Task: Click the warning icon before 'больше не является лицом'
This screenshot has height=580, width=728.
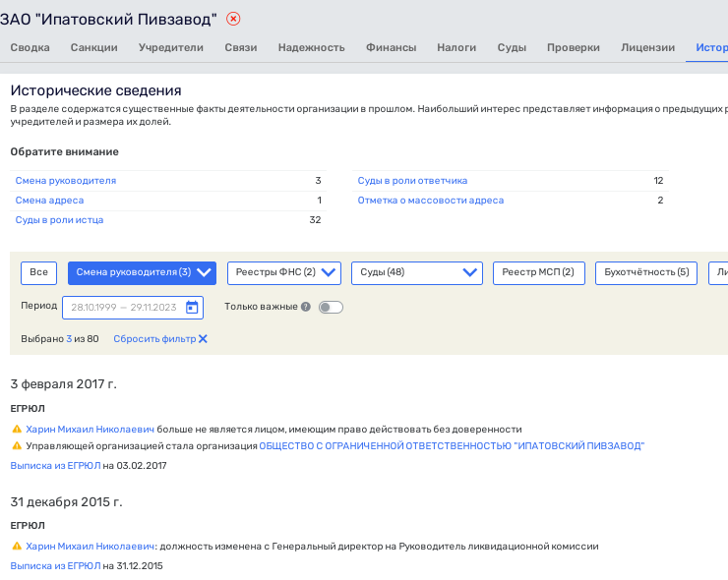Action: (17, 430)
